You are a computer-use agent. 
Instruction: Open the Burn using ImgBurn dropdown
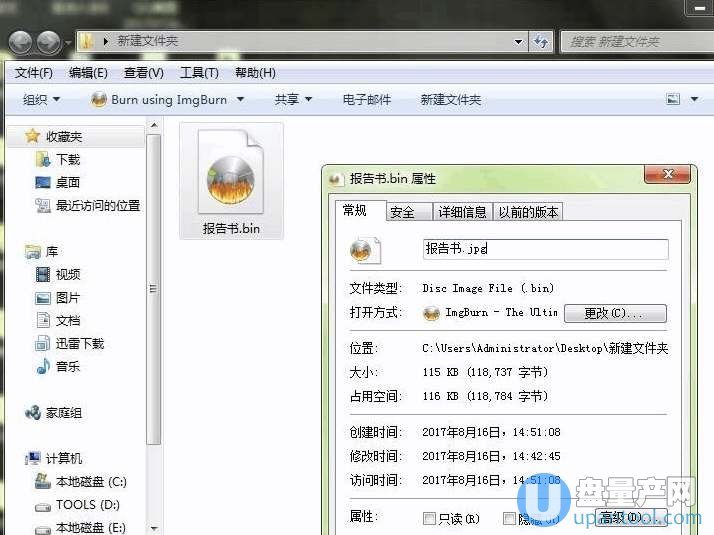pyautogui.click(x=168, y=99)
